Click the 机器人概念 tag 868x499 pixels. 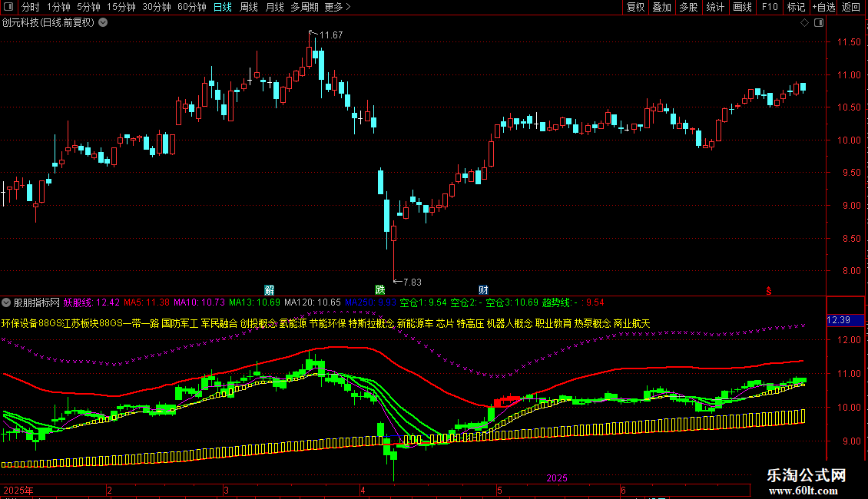pos(510,323)
